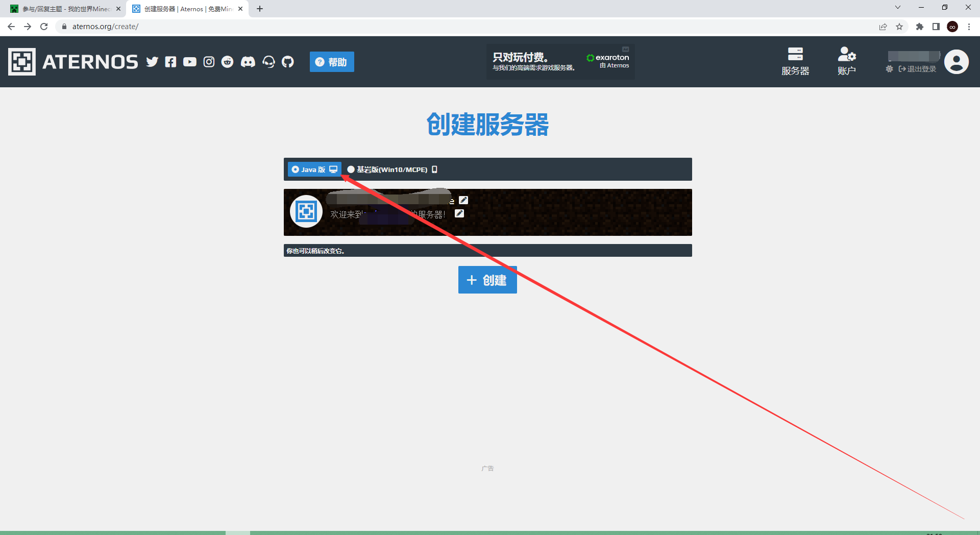The width and height of the screenshot is (980, 535).
Task: Open Aternos GitHub icon
Action: pos(288,62)
